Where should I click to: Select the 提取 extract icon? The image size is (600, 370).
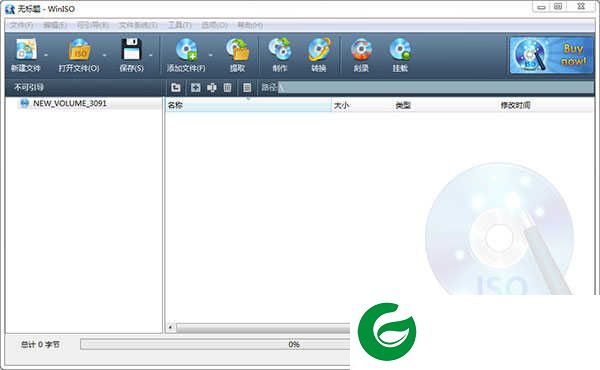(238, 50)
